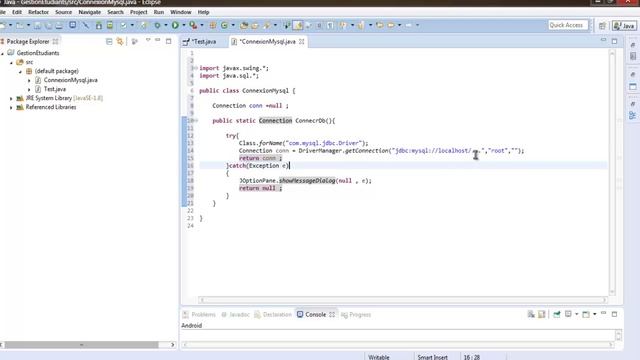Expand JRE System Library node
Image resolution: width=640 pixels, height=360 pixels.
[11, 98]
